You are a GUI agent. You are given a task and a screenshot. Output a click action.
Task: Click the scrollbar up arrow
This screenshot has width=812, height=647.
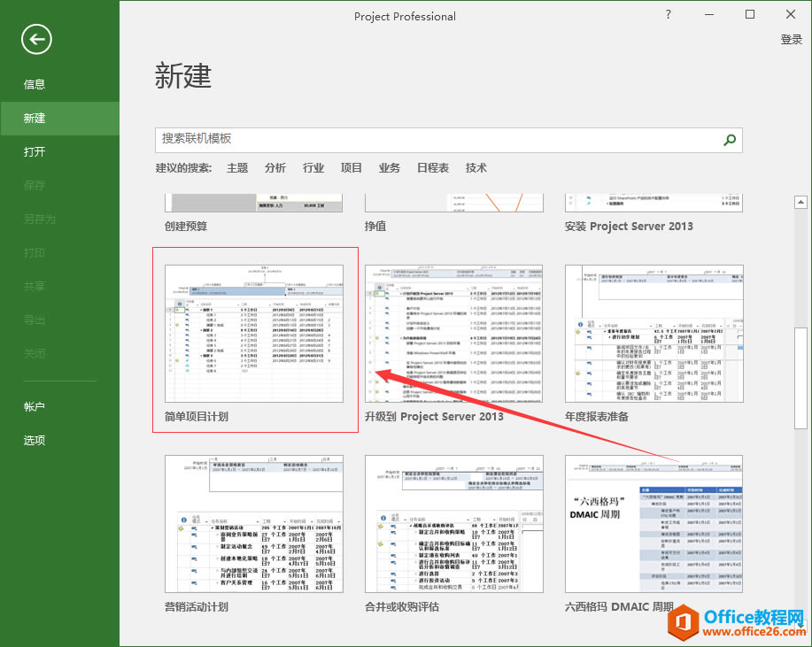(800, 202)
